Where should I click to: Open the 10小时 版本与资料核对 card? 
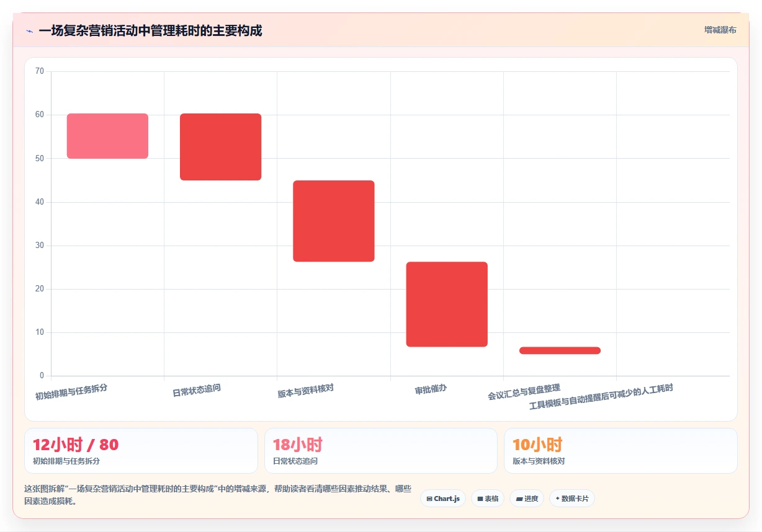pos(621,451)
